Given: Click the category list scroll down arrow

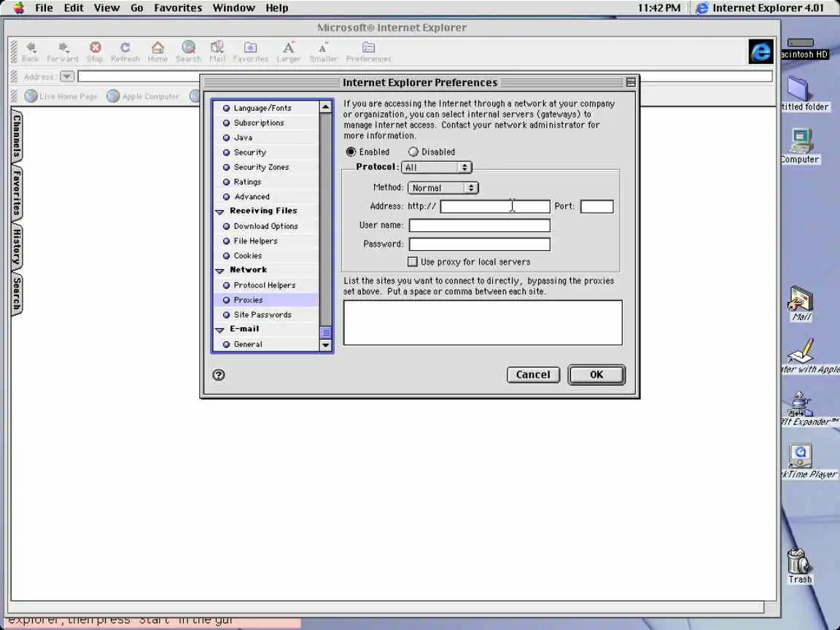Looking at the screenshot, I should click(x=325, y=345).
